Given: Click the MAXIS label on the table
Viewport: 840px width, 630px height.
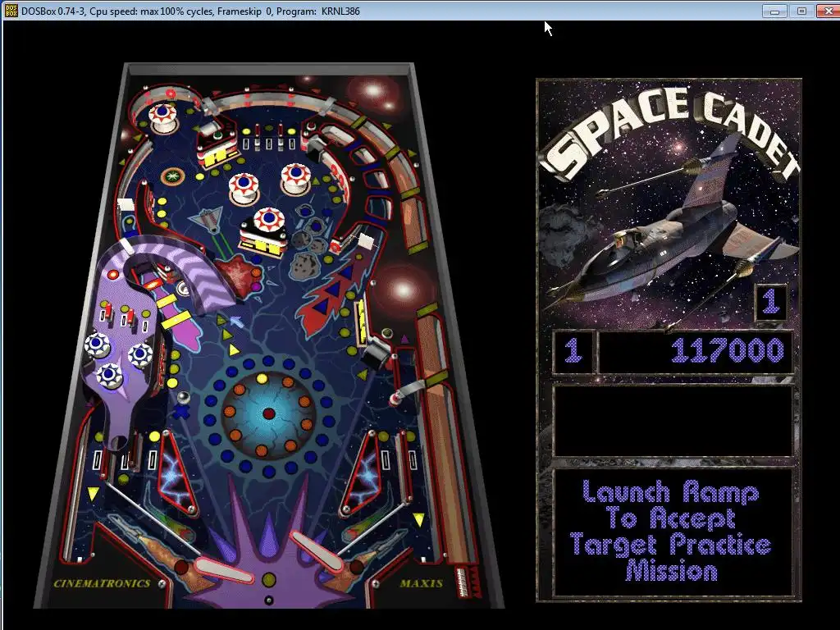Looking at the screenshot, I should click(421, 583).
